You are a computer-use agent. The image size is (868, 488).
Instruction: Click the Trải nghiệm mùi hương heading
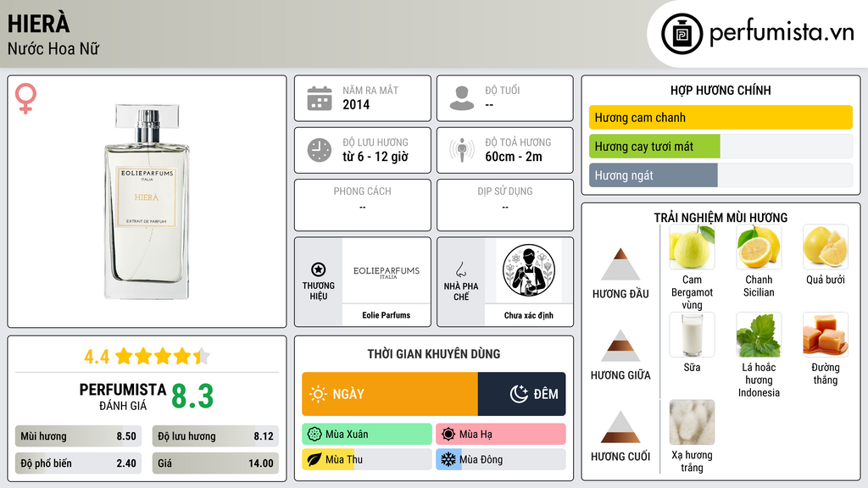[721, 218]
